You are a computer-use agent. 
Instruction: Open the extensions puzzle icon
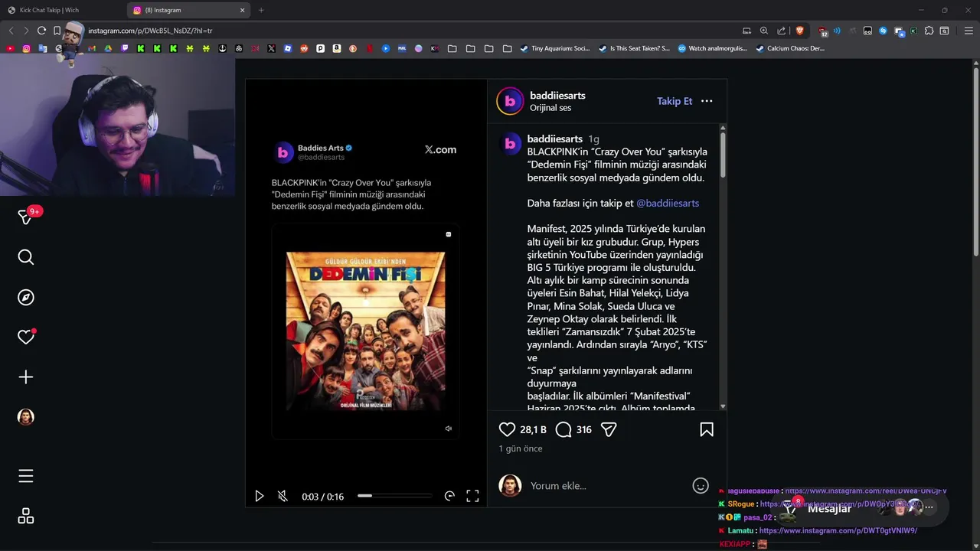(x=929, y=31)
